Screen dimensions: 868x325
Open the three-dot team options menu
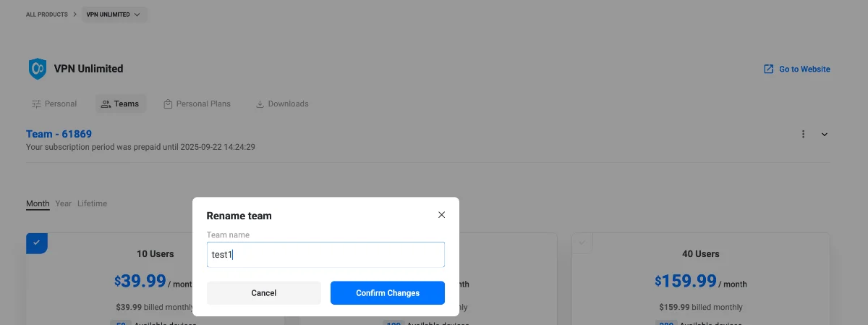[x=803, y=134]
